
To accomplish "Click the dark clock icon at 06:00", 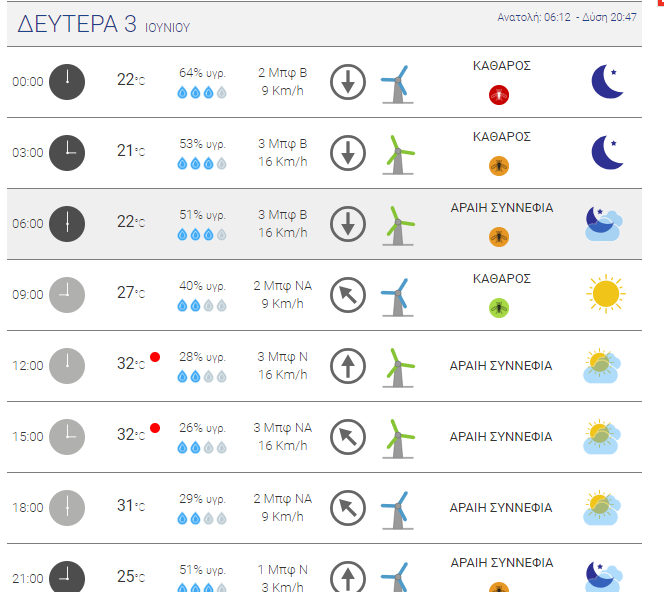I will 67,224.
